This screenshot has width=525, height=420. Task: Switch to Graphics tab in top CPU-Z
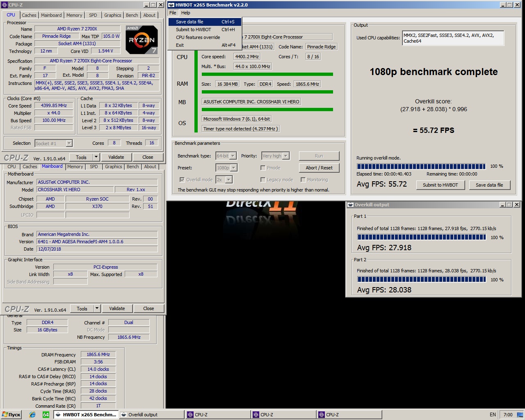[x=112, y=15]
